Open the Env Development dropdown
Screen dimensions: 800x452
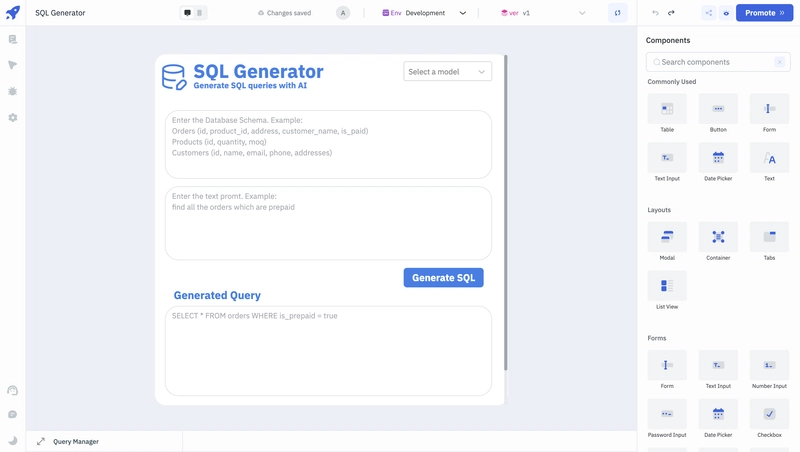(x=424, y=13)
